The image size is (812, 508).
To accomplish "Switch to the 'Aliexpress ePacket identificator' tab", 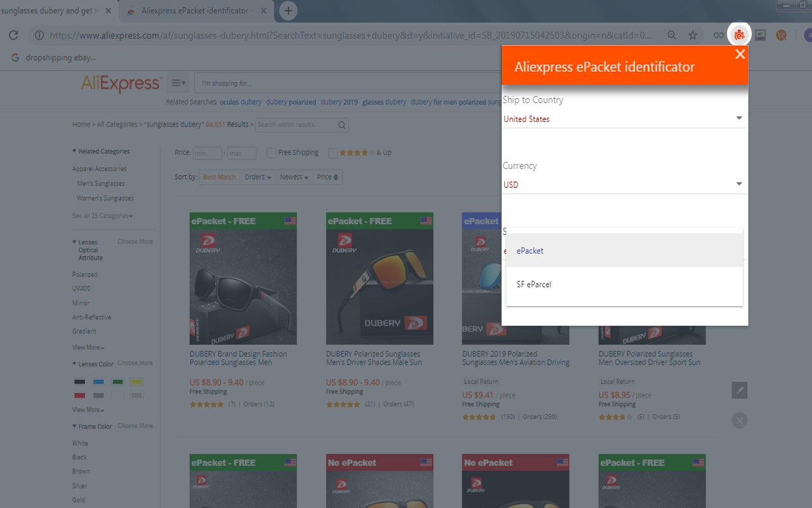I will pyautogui.click(x=195, y=11).
